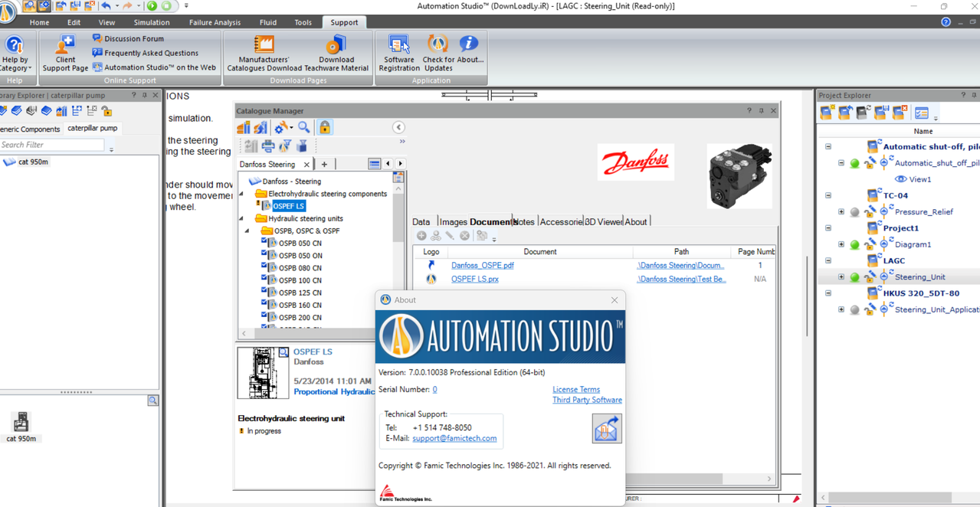980x507 pixels.
Task: Click Download Teachware Material
Action: (x=336, y=54)
